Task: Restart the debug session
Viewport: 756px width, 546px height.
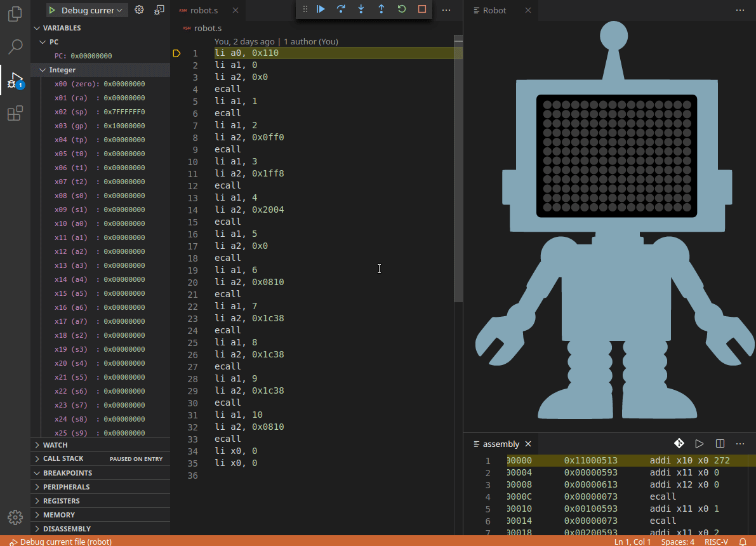Action: click(x=402, y=9)
